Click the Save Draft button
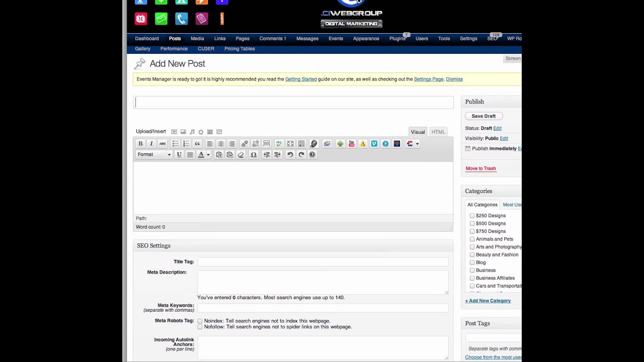This screenshot has width=644, height=362. tap(483, 116)
